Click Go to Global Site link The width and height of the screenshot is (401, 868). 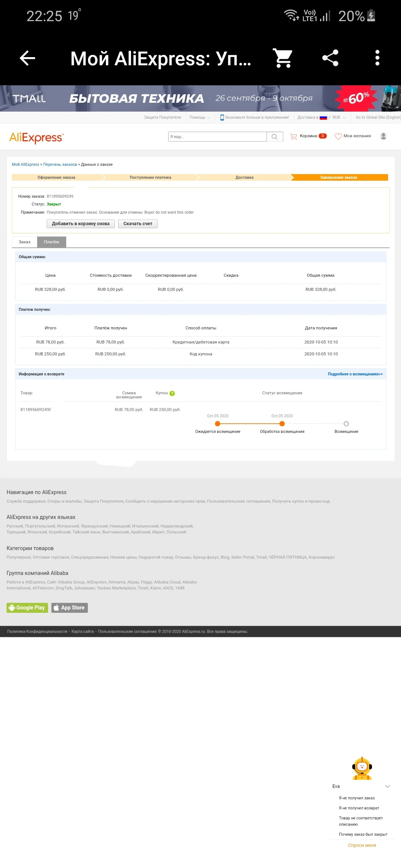coord(378,117)
